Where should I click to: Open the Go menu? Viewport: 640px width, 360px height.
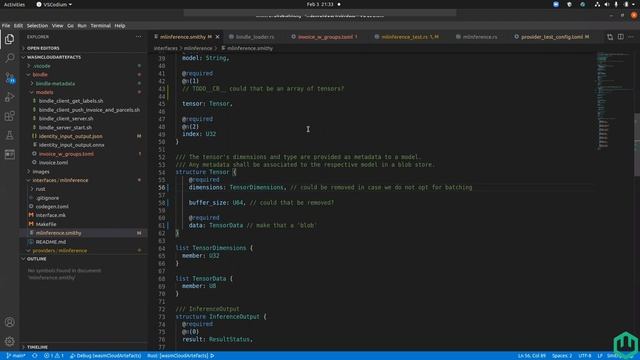[70, 26]
